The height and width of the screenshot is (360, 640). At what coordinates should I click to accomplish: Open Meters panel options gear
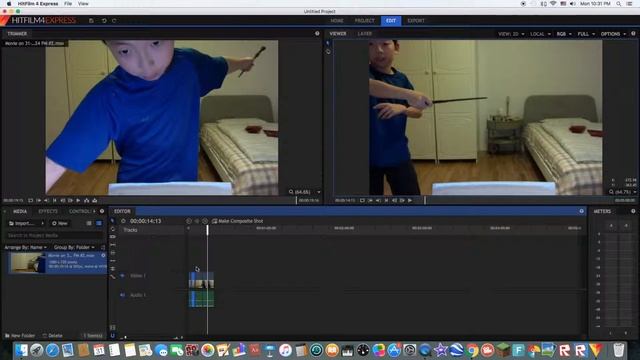(x=633, y=211)
